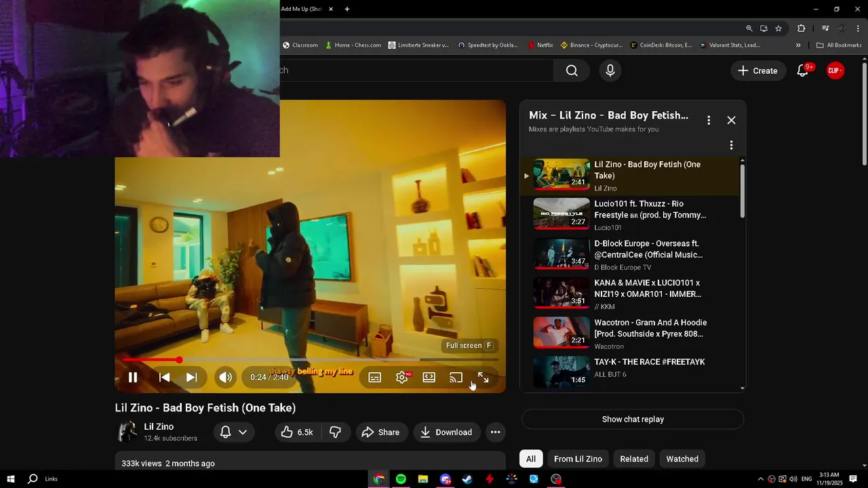Select current Lil Zino Bad Boy Fetish playlist row
The image size is (868, 488).
tap(629, 176)
